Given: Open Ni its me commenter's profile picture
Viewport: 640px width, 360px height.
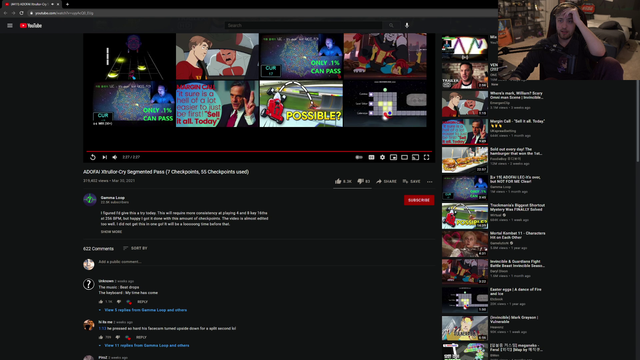Looking at the screenshot, I should (x=89, y=325).
